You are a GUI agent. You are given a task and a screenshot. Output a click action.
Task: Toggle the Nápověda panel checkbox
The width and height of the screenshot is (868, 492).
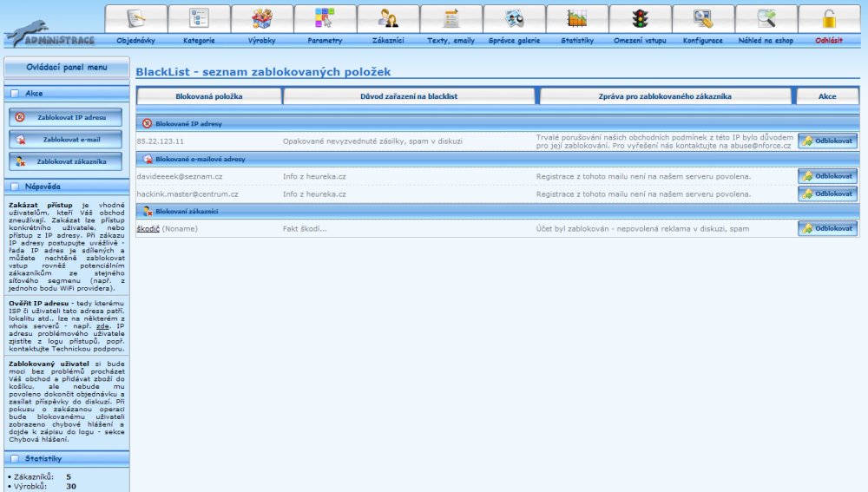[14, 186]
